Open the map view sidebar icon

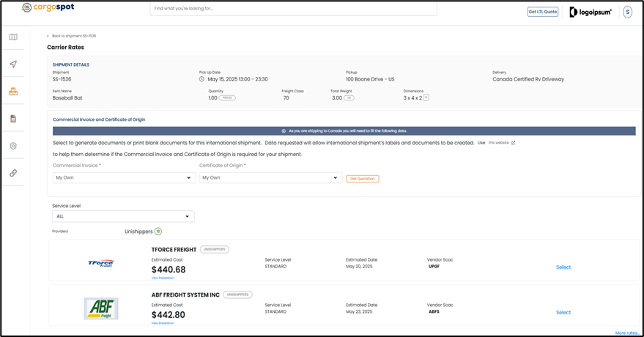click(x=13, y=37)
